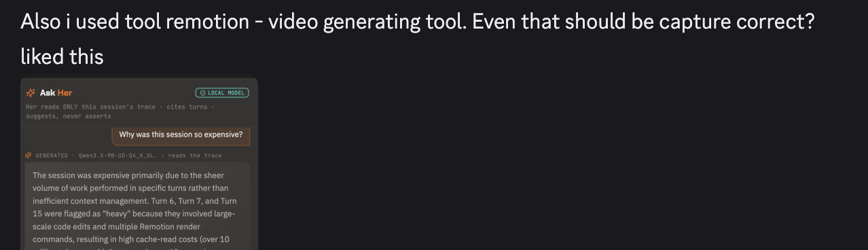
Task: Click the 'Why was this session so expensive?' bubble
Action: (x=181, y=135)
